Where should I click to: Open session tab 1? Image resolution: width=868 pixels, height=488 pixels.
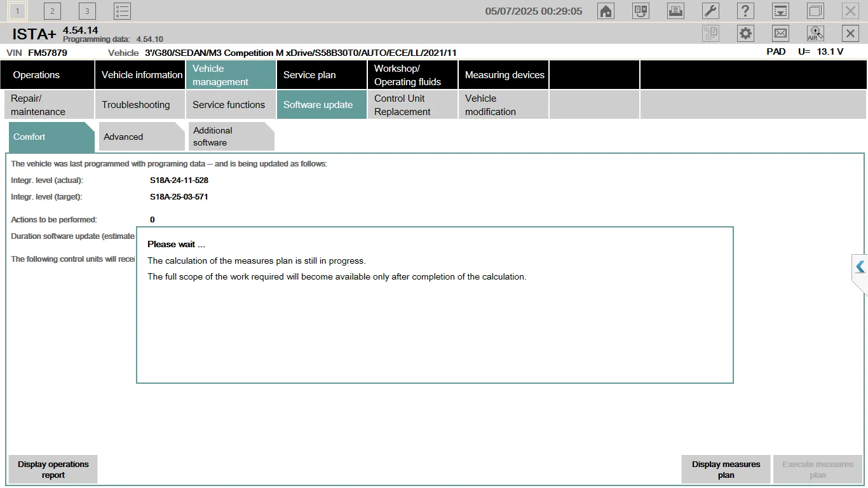18,11
